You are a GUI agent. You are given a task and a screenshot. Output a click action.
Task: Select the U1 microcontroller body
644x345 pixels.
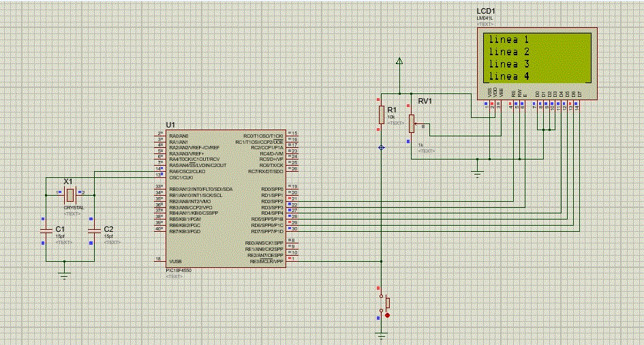tap(226, 199)
